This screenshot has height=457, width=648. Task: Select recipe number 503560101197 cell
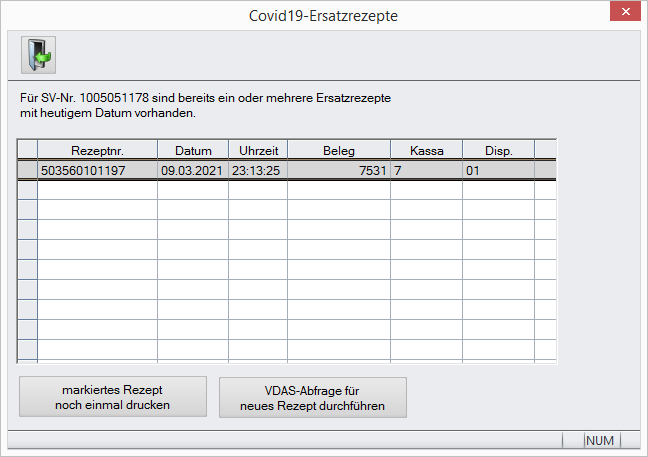tap(97, 170)
